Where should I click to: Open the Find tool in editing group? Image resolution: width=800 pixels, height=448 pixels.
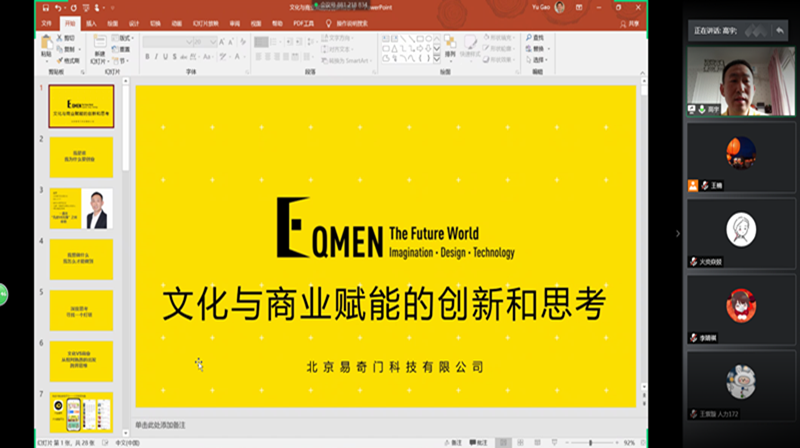click(x=535, y=37)
